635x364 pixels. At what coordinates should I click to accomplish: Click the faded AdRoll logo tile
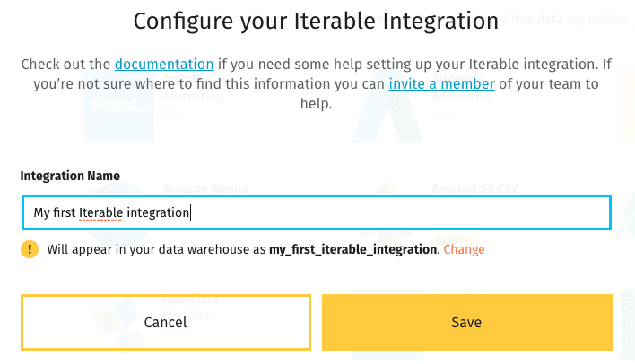(118, 106)
